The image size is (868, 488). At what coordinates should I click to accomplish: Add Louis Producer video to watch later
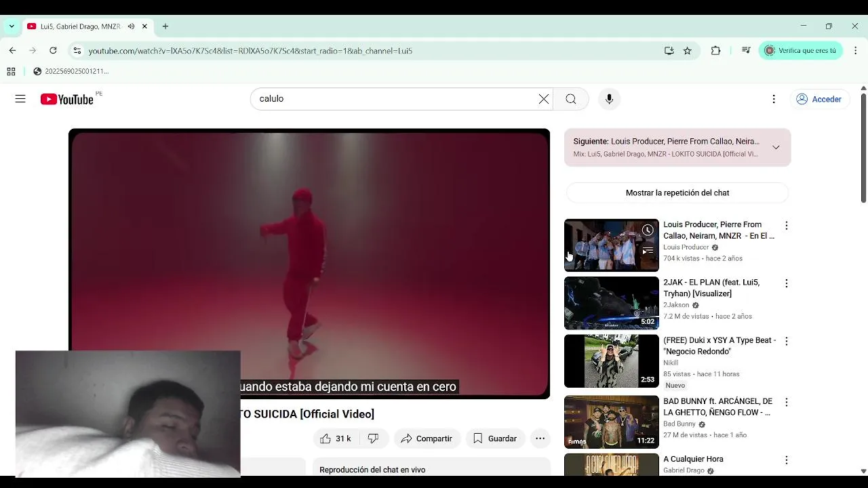(x=648, y=230)
